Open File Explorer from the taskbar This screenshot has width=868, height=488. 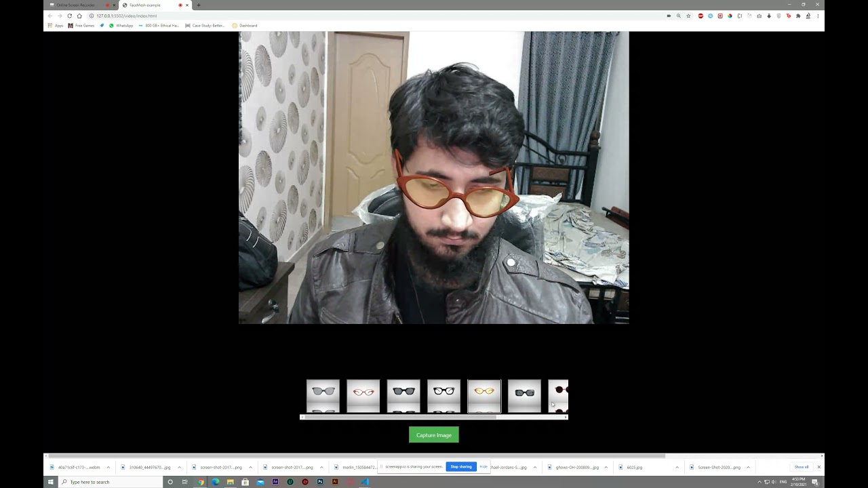(x=230, y=482)
